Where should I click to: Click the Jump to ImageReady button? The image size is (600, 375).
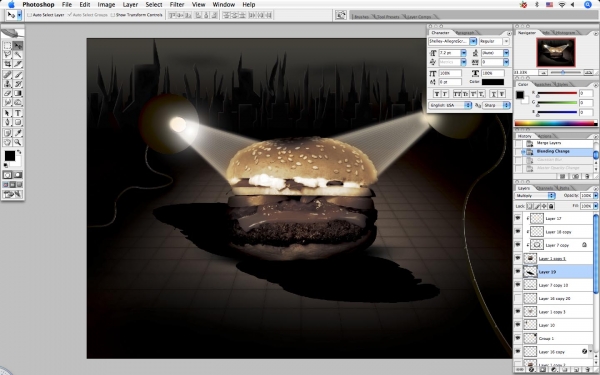point(12,194)
